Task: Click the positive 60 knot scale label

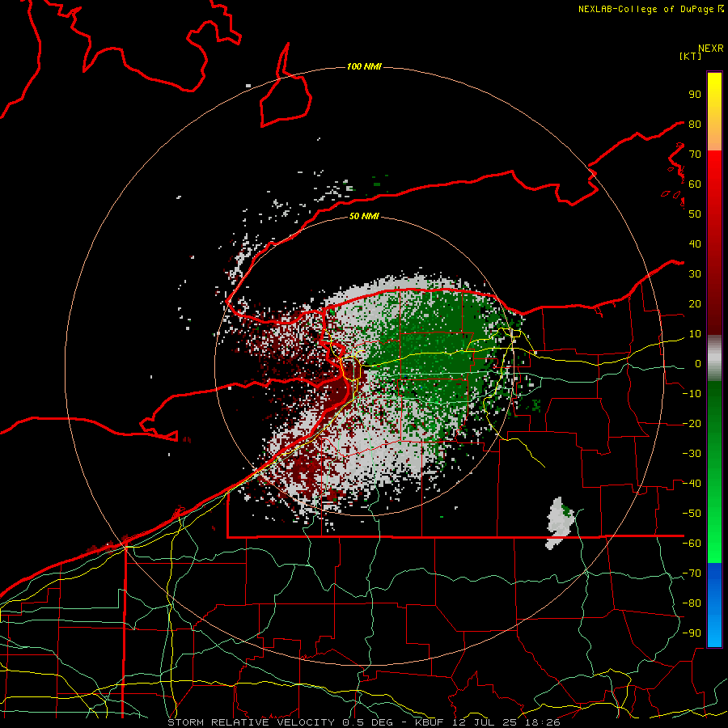Action: [695, 184]
